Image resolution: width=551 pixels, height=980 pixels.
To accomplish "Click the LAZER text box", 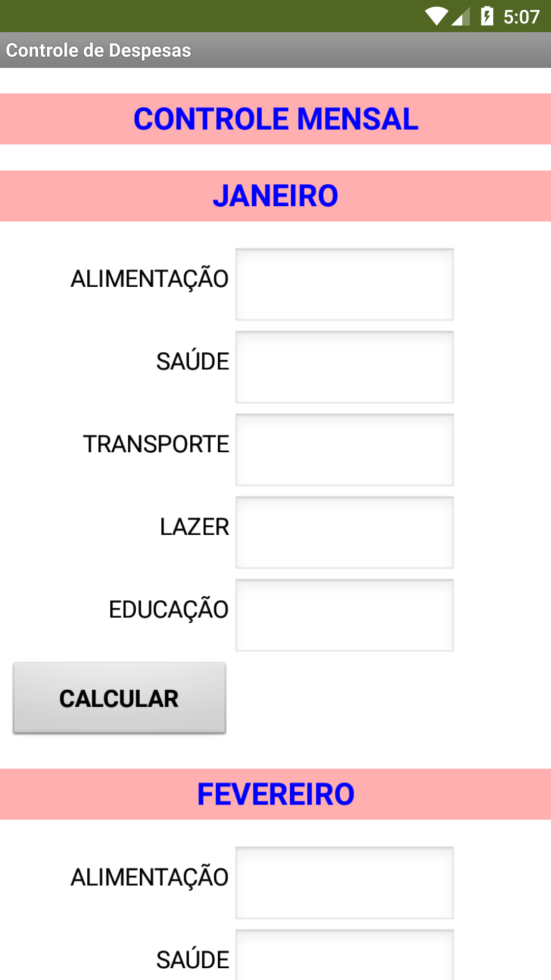I will tap(344, 532).
